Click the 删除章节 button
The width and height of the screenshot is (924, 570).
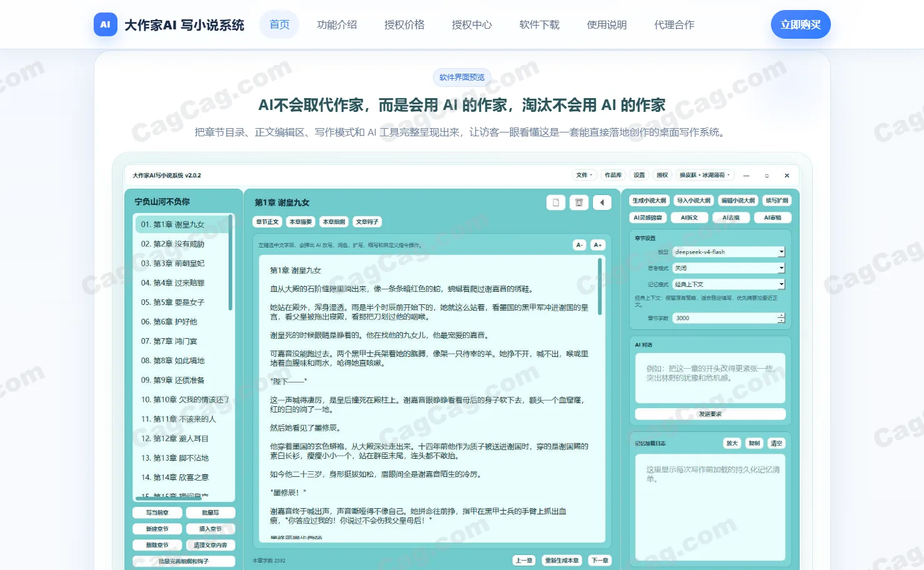pyautogui.click(x=157, y=545)
